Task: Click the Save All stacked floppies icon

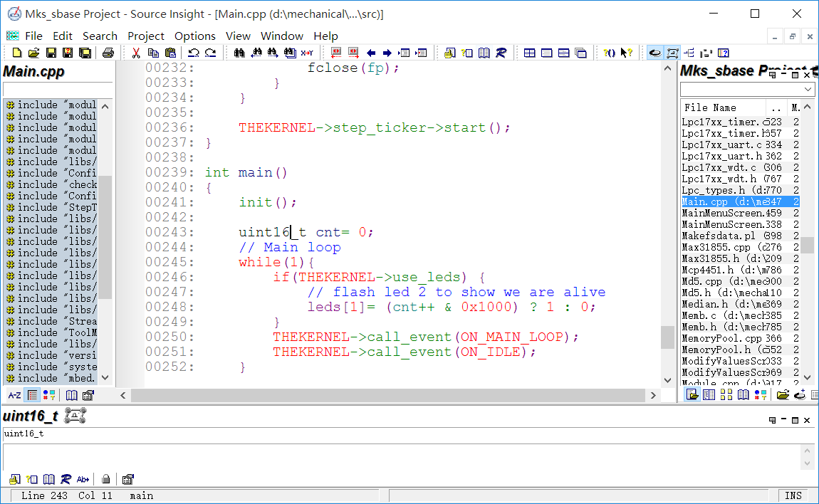Action: [x=85, y=53]
